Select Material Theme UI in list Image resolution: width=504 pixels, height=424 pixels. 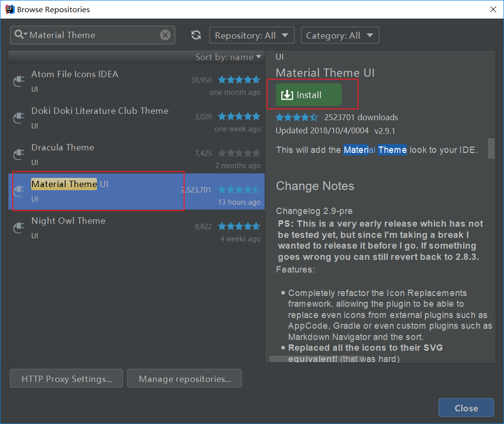(x=136, y=191)
